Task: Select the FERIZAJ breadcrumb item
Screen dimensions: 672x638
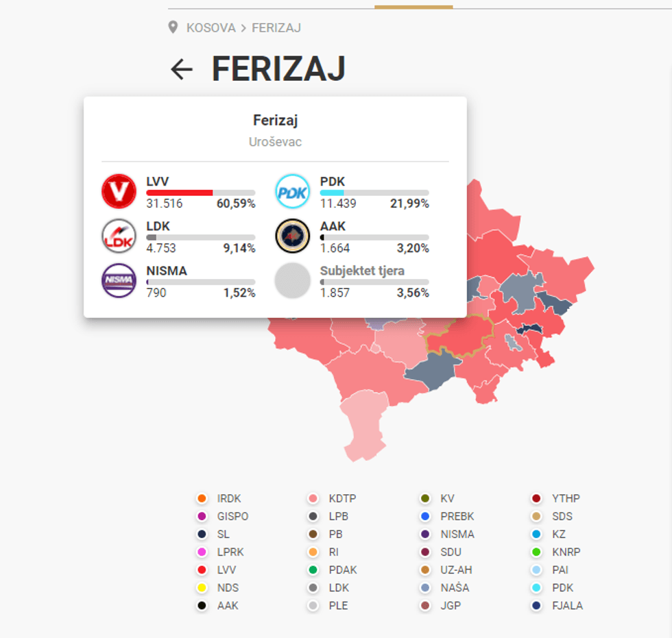Action: (276, 28)
